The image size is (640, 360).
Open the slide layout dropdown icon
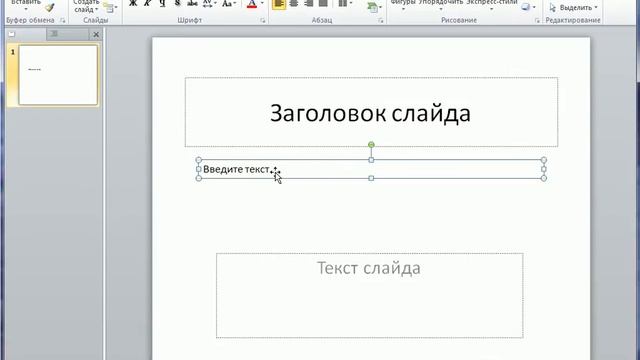[x=110, y=7]
